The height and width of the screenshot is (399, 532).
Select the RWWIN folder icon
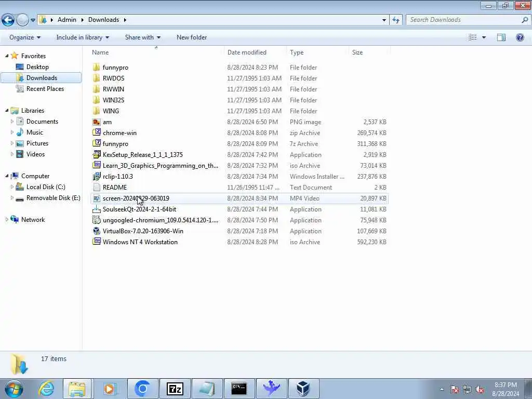pos(96,89)
